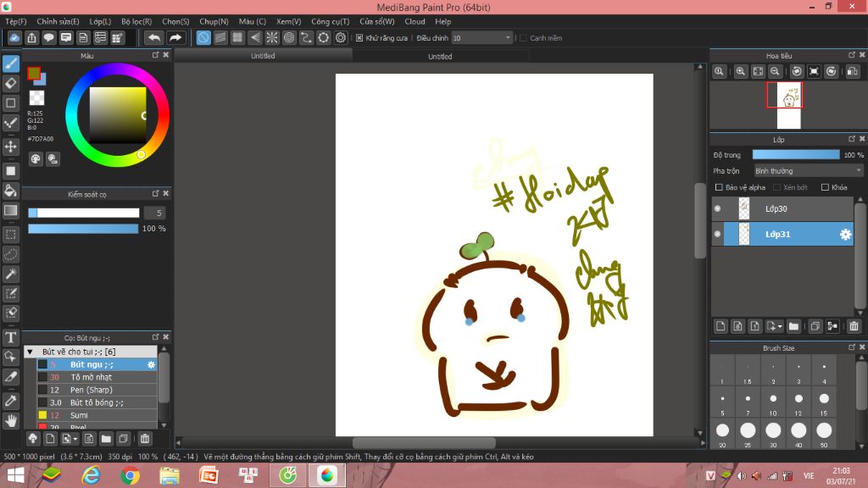The image size is (868, 488).
Task: Add a new layer folder
Action: pos(793,326)
